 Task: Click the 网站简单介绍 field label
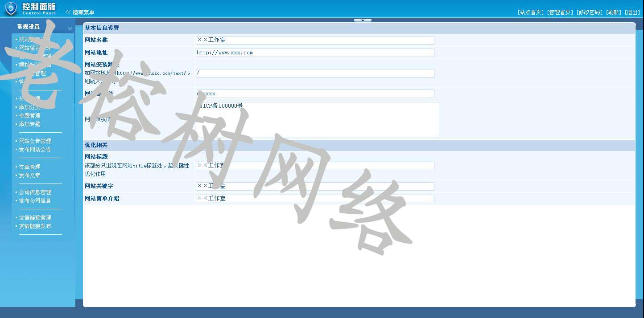[x=102, y=199]
